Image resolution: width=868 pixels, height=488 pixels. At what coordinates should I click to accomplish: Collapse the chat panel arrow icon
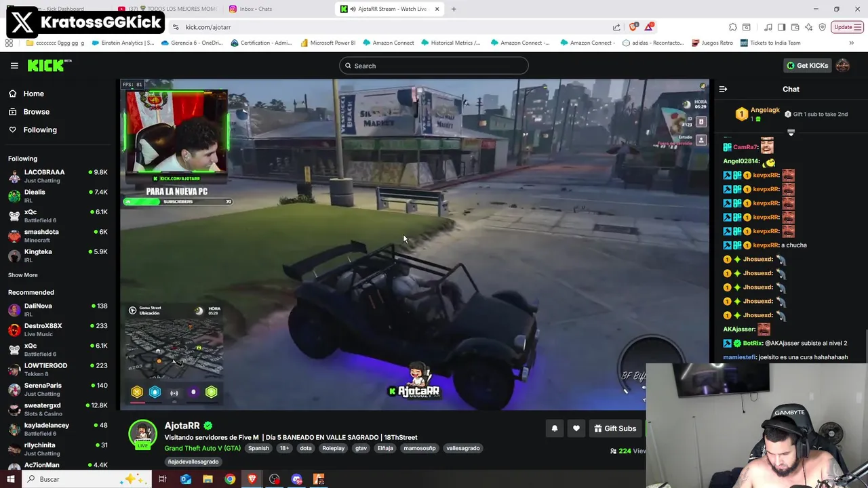coord(723,89)
